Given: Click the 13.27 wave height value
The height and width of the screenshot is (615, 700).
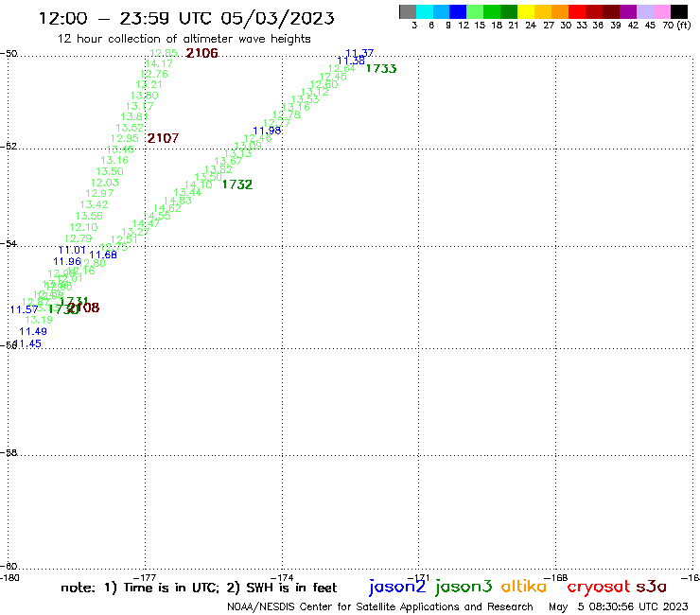Looking at the screenshot, I should click(135, 232).
